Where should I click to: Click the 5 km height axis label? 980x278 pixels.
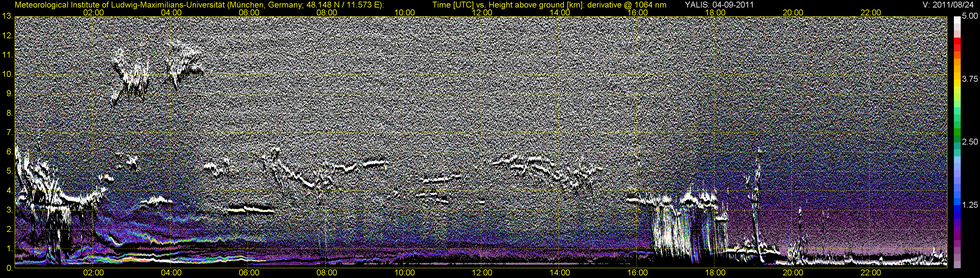click(9, 171)
